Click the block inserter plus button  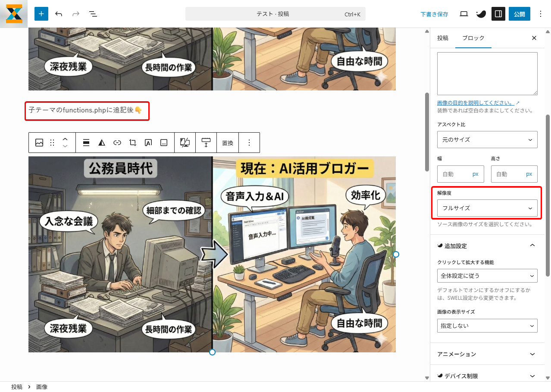[41, 14]
